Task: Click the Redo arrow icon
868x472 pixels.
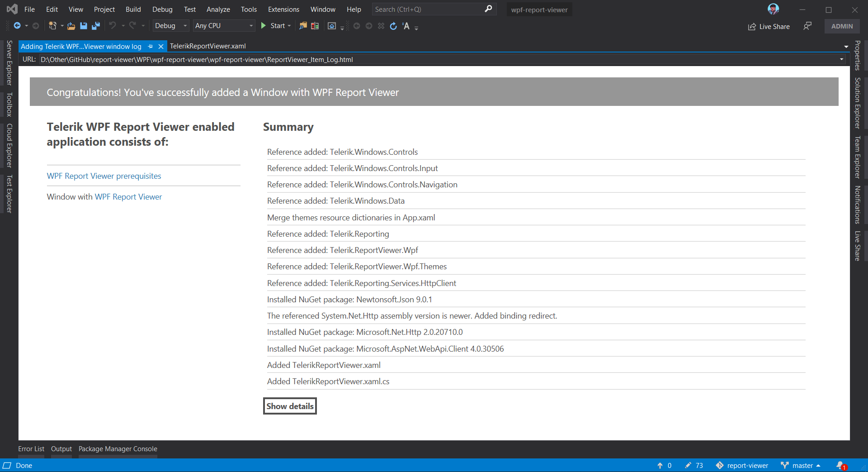Action: click(132, 26)
